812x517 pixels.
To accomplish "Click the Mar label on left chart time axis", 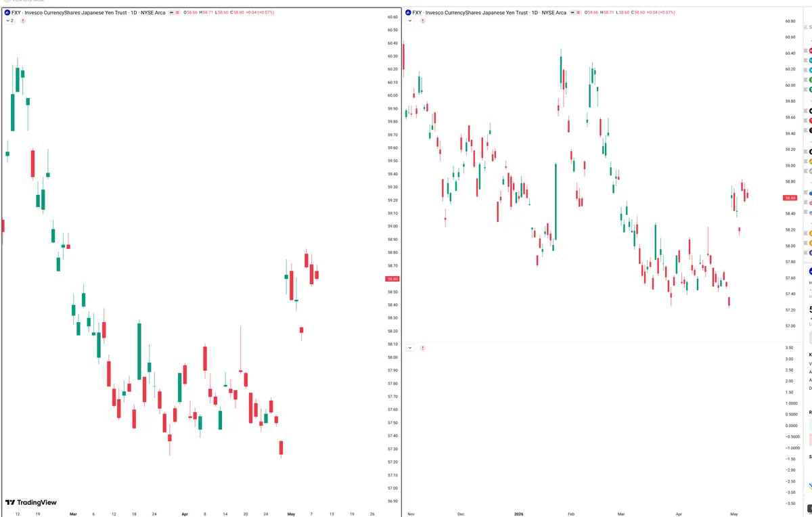I will pos(73,514).
